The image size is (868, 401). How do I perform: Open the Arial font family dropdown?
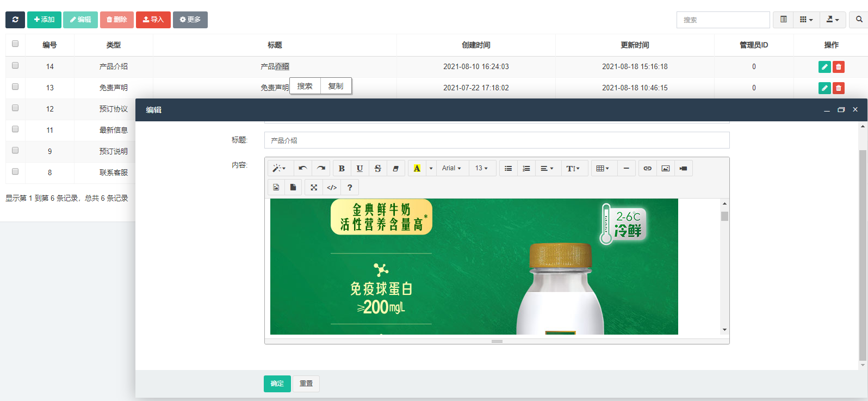click(x=451, y=169)
